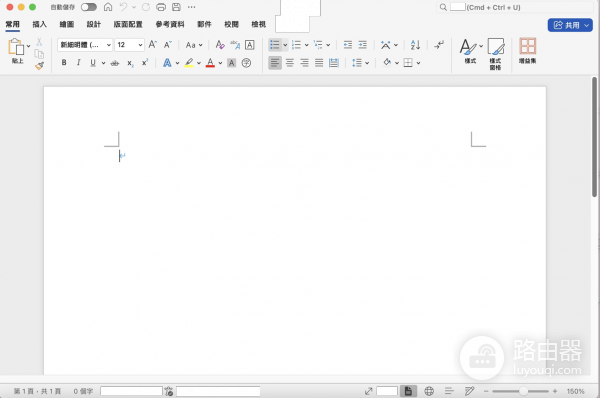Viewport: 600px width, 398px height.
Task: Open the 共用 share button
Action: point(570,25)
